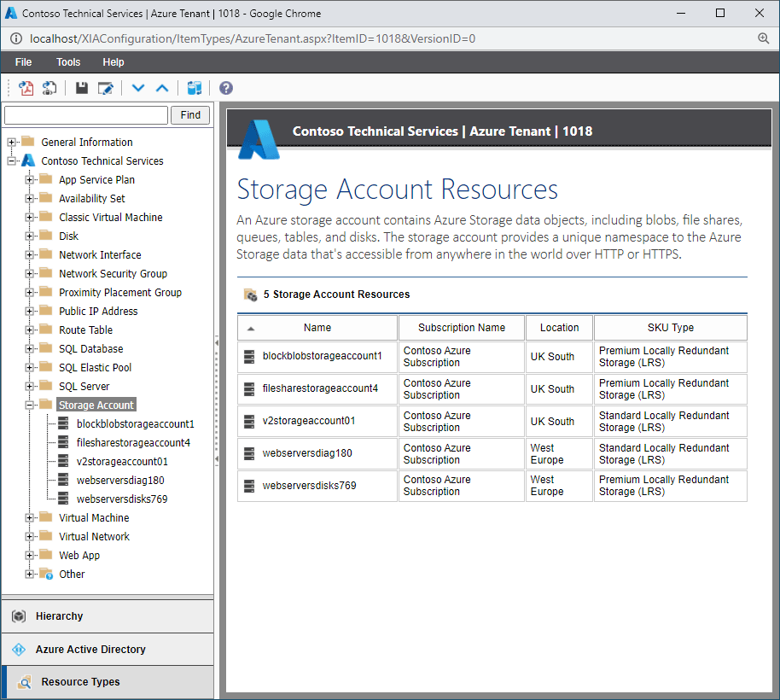Screen dimensions: 780x700
Task: Select SQL Elastic Pool in the tree
Action: 95,368
